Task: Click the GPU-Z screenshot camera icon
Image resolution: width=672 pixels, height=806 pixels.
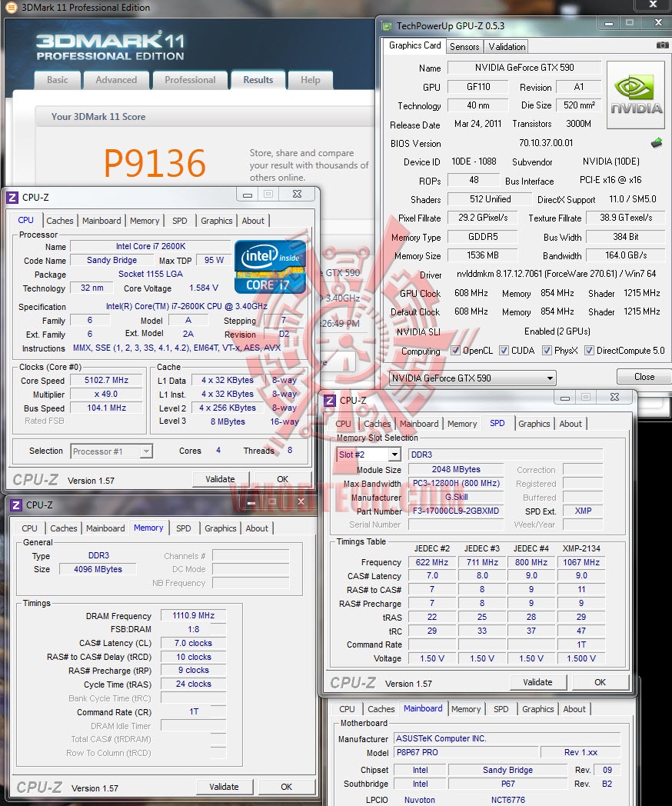Action: click(662, 45)
